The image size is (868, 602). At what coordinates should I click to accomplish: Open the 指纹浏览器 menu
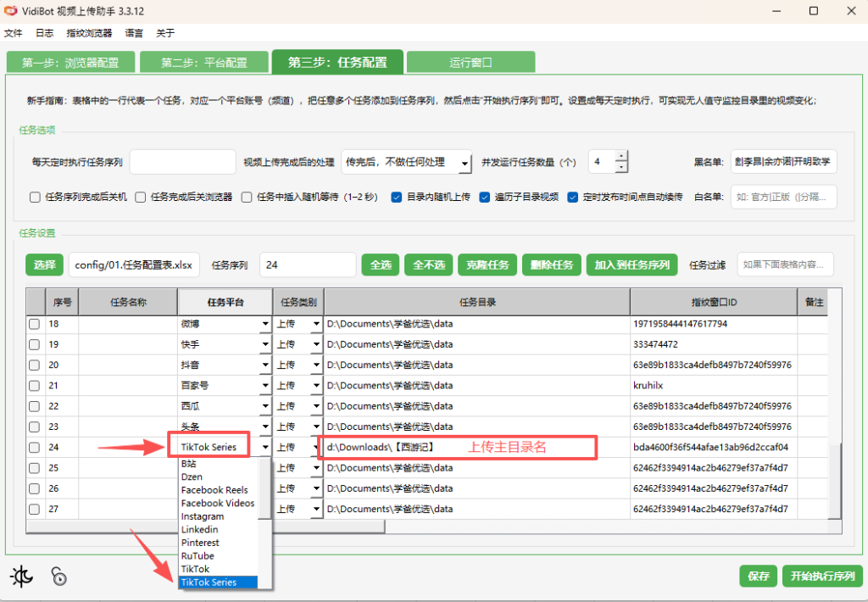click(89, 33)
